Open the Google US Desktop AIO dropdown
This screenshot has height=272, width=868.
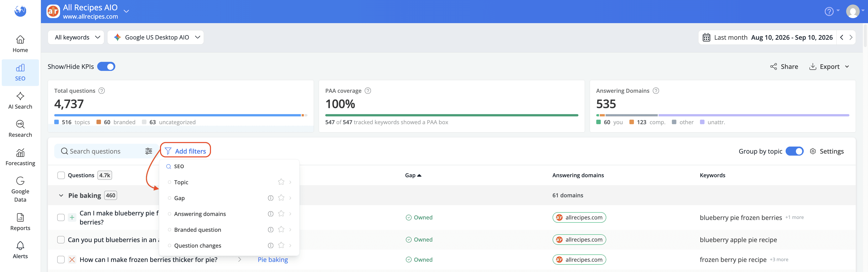tap(155, 37)
